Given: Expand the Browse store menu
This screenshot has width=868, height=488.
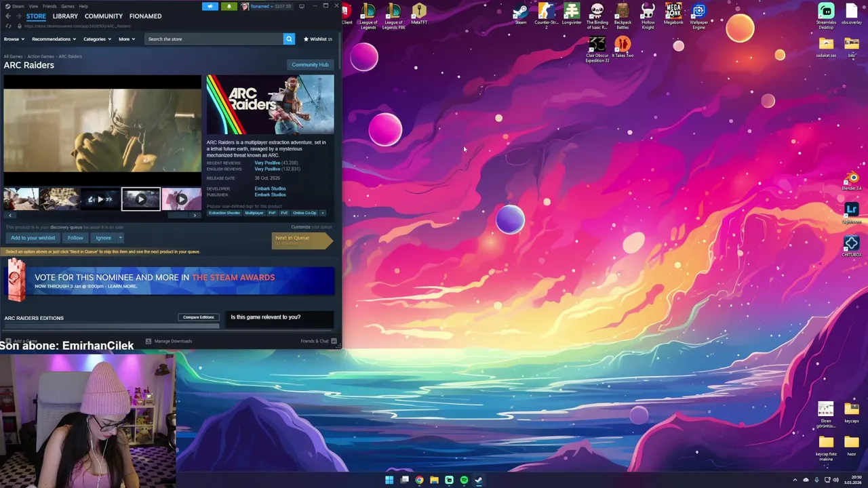Looking at the screenshot, I should click(x=14, y=39).
